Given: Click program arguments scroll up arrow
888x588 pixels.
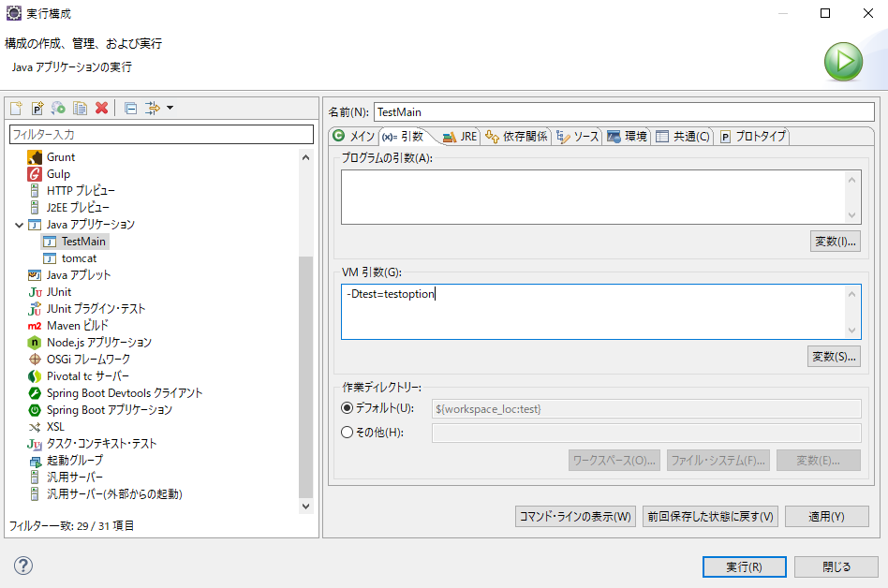Looking at the screenshot, I should pyautogui.click(x=851, y=180).
